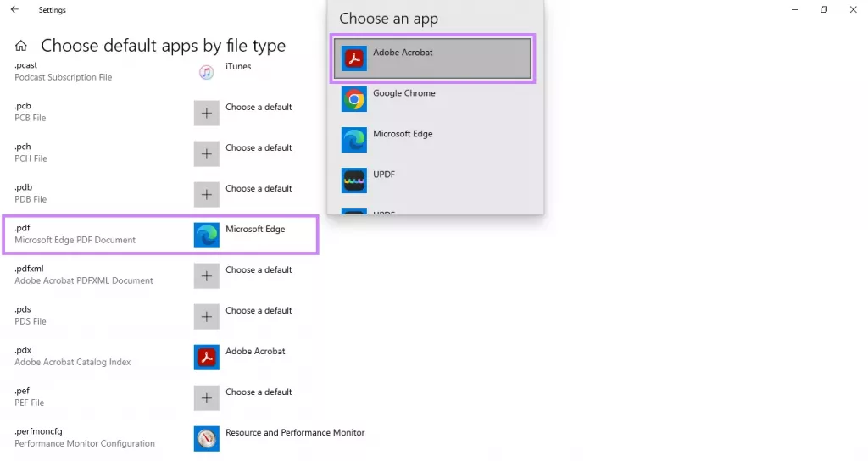Go back using the Settings back arrow
This screenshot has height=461, width=868.
tap(14, 9)
